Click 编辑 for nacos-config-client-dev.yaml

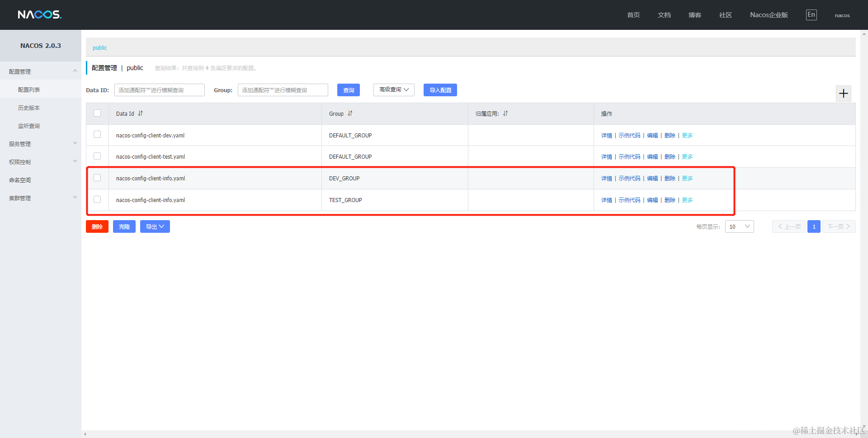[x=652, y=136]
